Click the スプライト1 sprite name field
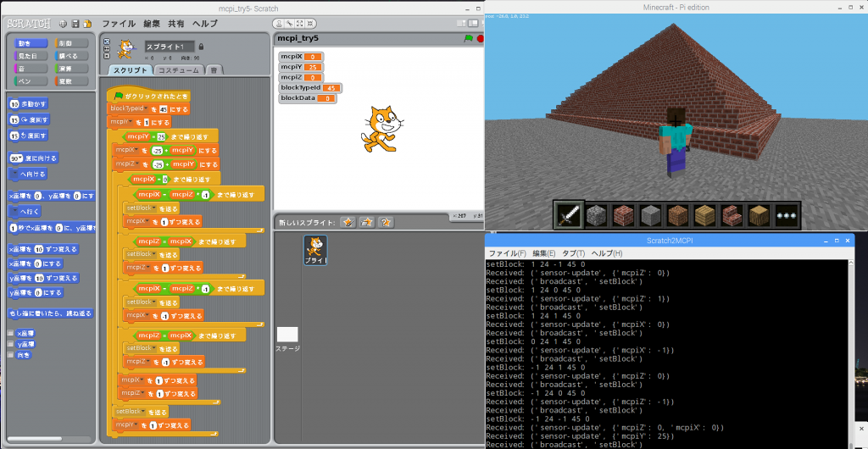This screenshot has width=868, height=449. point(170,47)
